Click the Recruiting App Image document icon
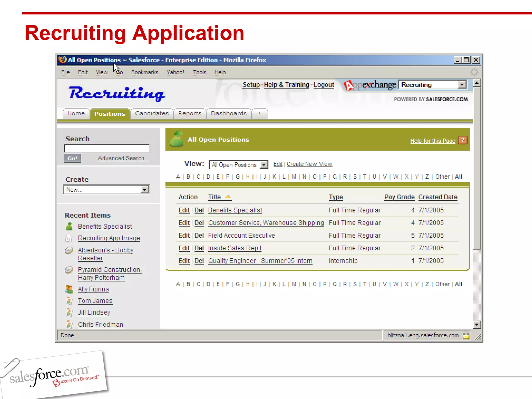The width and height of the screenshot is (532, 399). (x=69, y=238)
